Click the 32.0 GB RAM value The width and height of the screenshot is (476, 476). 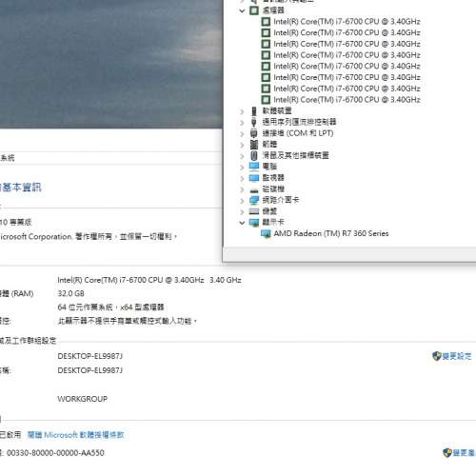[70, 293]
